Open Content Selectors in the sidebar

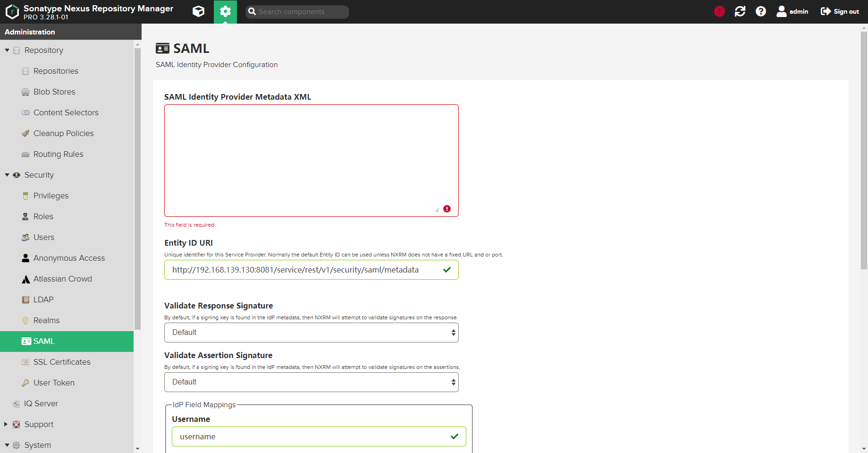(x=67, y=112)
